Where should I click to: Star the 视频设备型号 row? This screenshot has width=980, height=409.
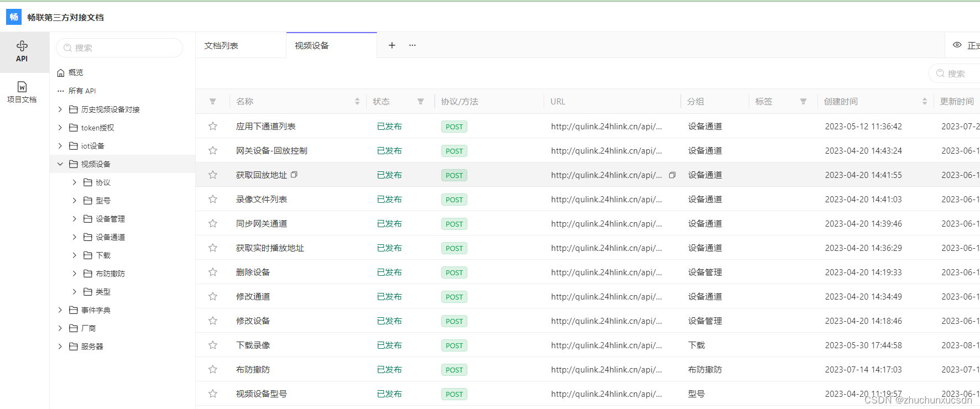coord(212,394)
